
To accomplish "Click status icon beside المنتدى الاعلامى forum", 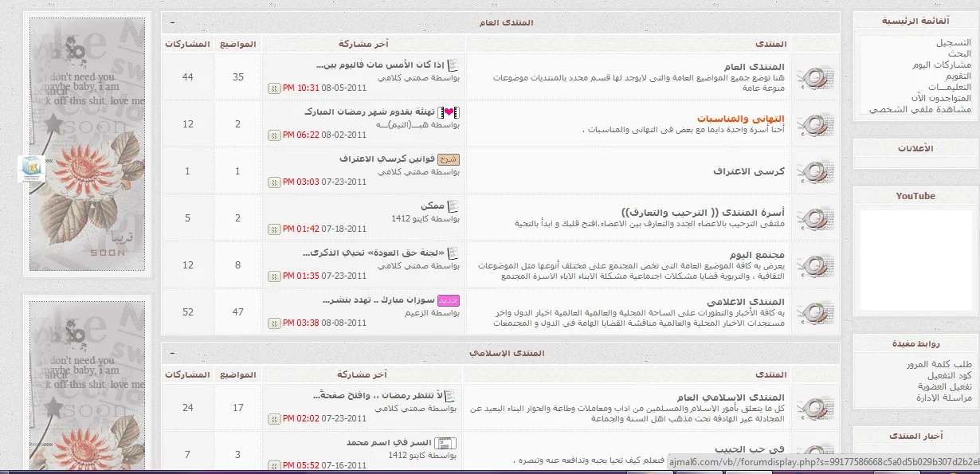I will point(813,312).
